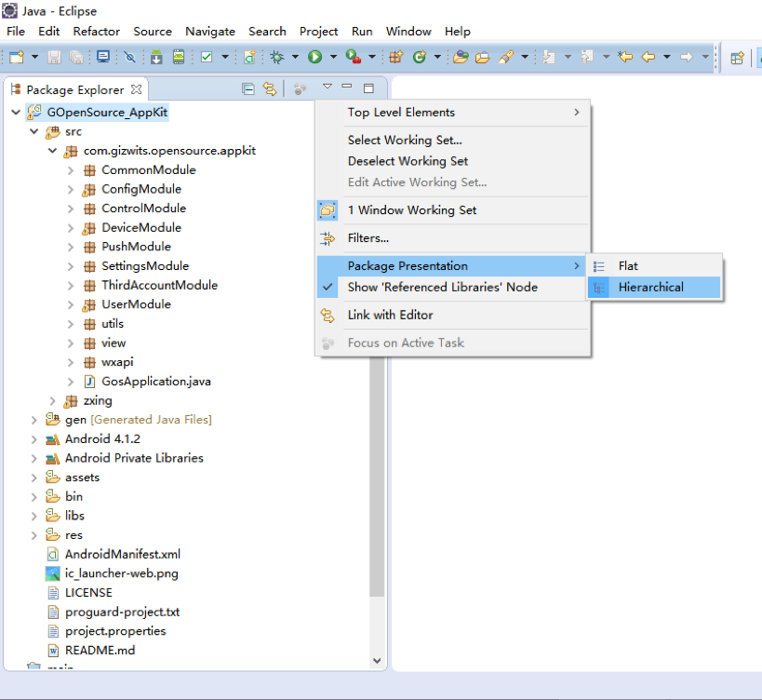The width and height of the screenshot is (762, 700).
Task: Click the Save icon in the toolbar
Action: pyautogui.click(x=55, y=58)
